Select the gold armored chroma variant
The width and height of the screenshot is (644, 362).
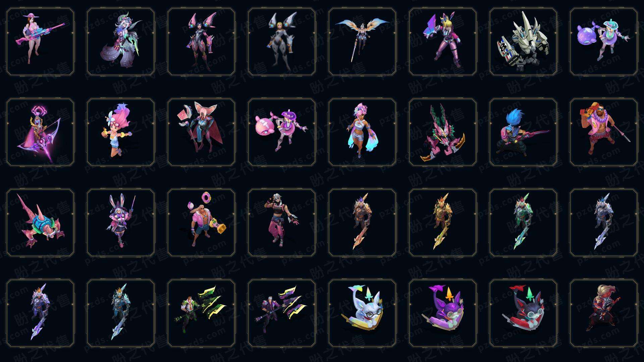(x=443, y=223)
